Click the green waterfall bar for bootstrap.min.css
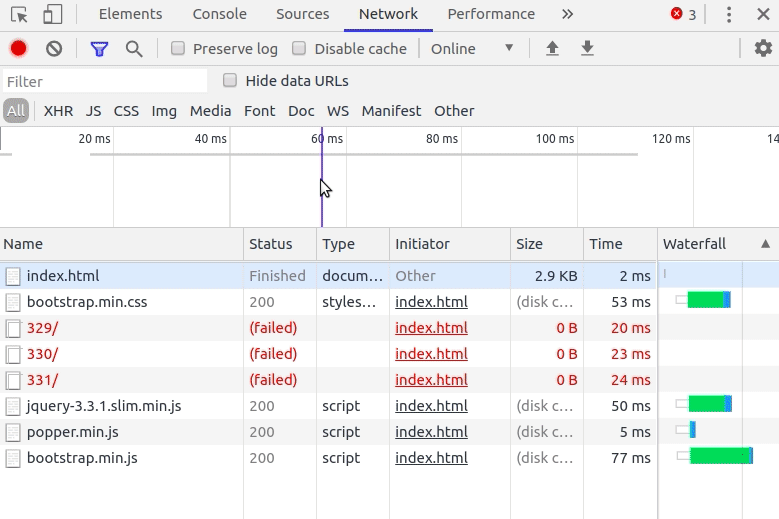The image size is (779, 519). pyautogui.click(x=705, y=299)
